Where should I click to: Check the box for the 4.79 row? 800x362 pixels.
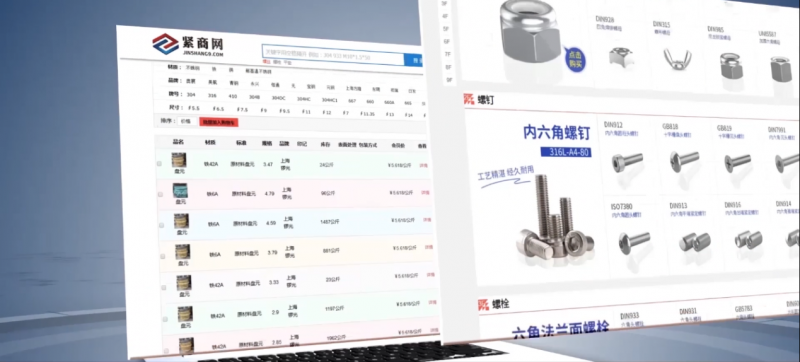tap(160, 194)
